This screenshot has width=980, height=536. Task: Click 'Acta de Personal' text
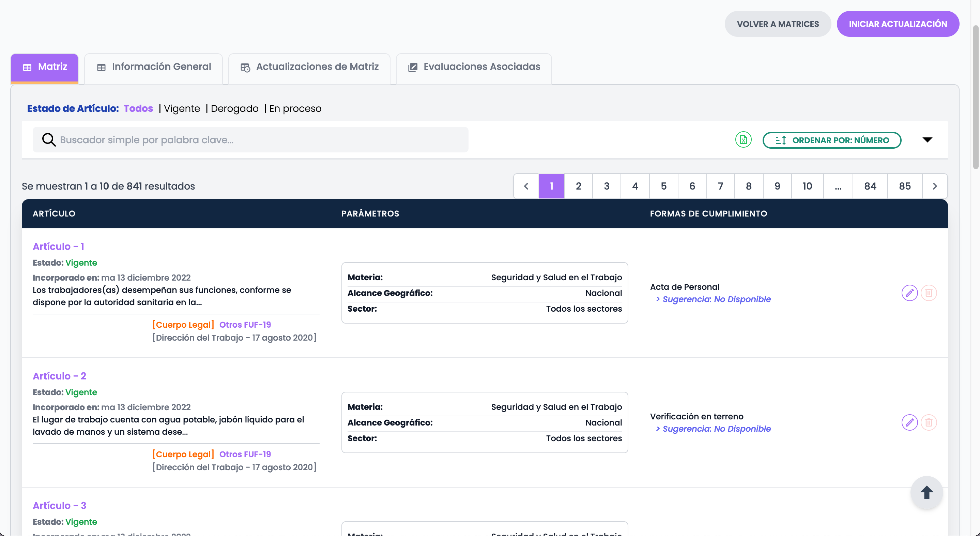click(x=685, y=287)
